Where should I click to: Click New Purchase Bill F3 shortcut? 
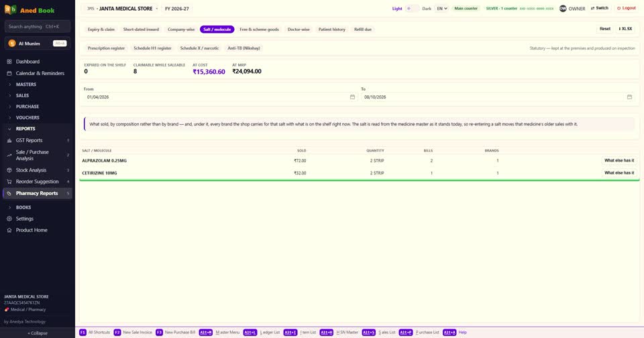point(175,332)
